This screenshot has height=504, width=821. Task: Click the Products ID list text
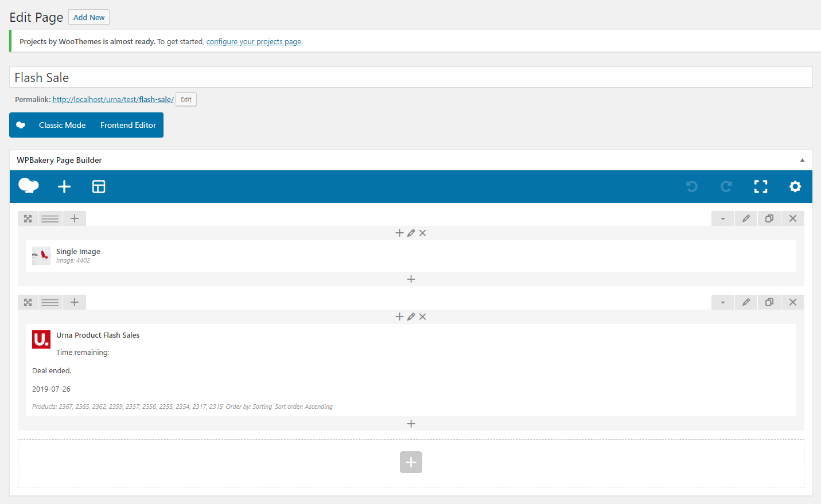(x=127, y=407)
